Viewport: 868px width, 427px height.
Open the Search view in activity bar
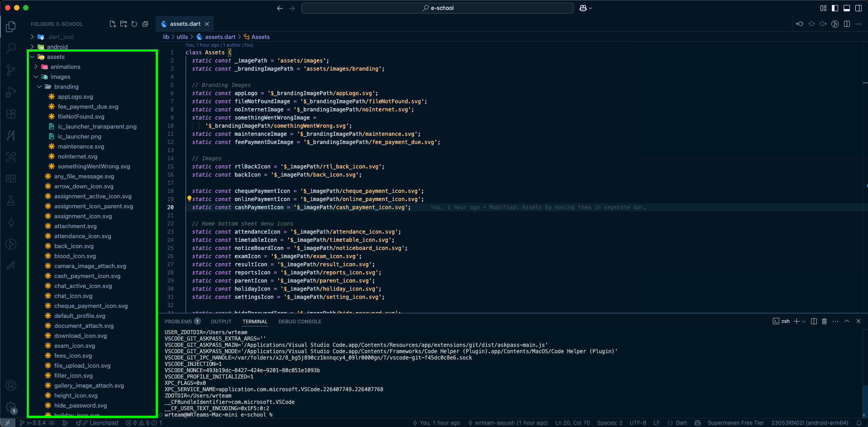(x=11, y=48)
